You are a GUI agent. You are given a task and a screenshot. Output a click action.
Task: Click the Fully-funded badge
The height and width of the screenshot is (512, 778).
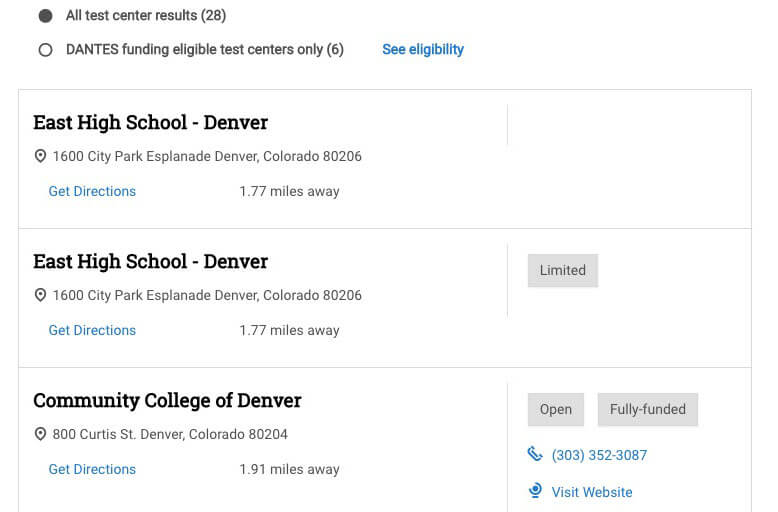click(x=648, y=409)
